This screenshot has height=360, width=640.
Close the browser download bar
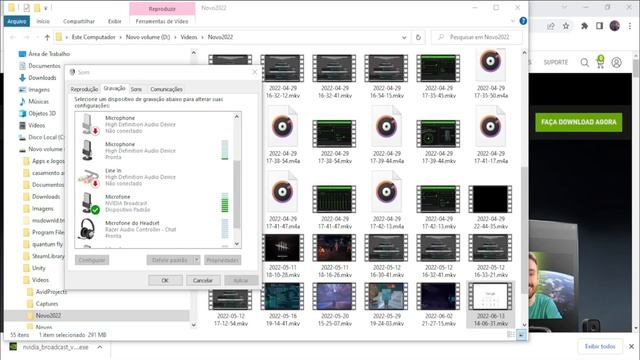click(x=631, y=346)
